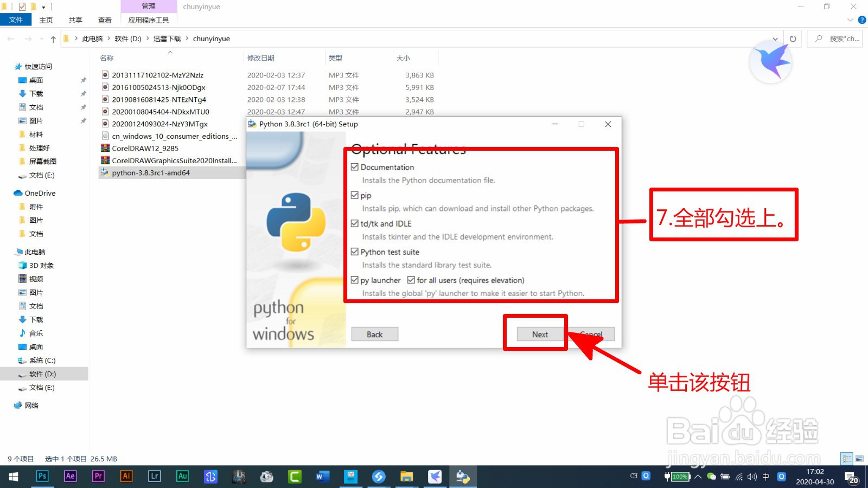Open Premiere Pro taskbar icon
This screenshot has width=868, height=488.
point(98,476)
